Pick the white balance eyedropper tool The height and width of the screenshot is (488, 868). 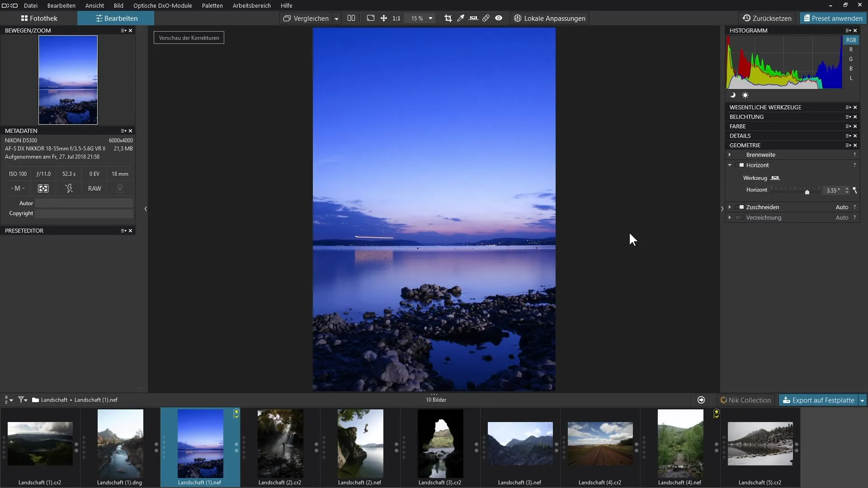(461, 18)
